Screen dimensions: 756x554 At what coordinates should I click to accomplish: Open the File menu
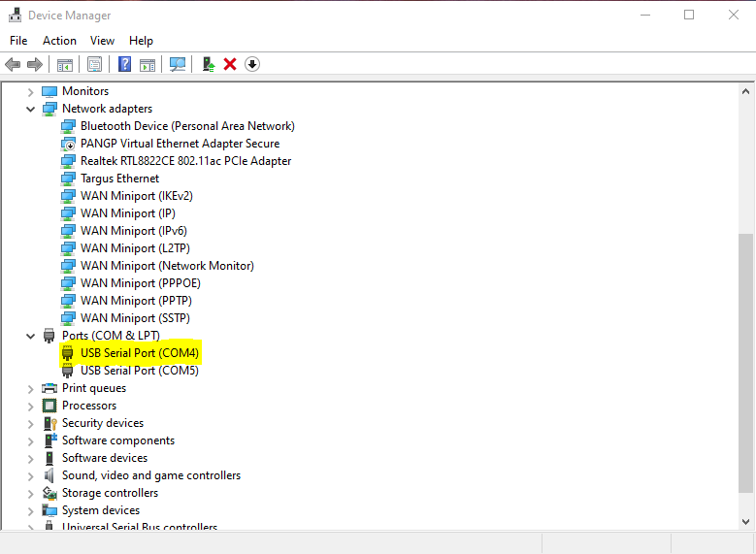18,40
